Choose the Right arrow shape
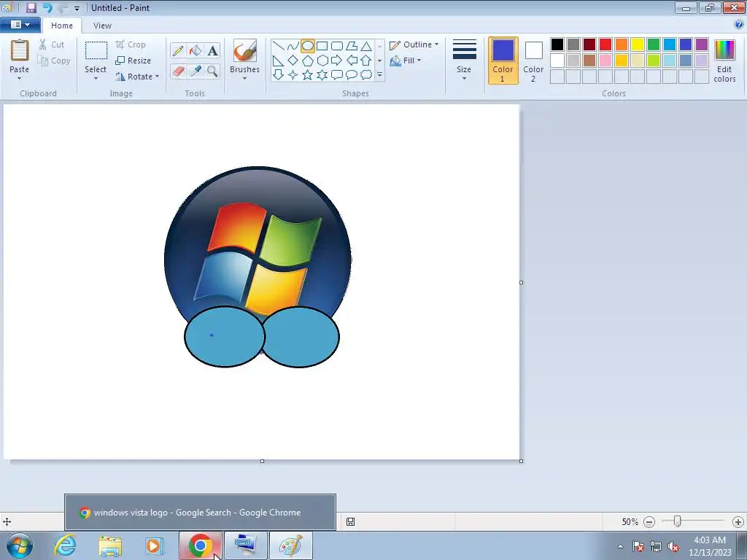Image resolution: width=747 pixels, height=560 pixels. click(337, 61)
